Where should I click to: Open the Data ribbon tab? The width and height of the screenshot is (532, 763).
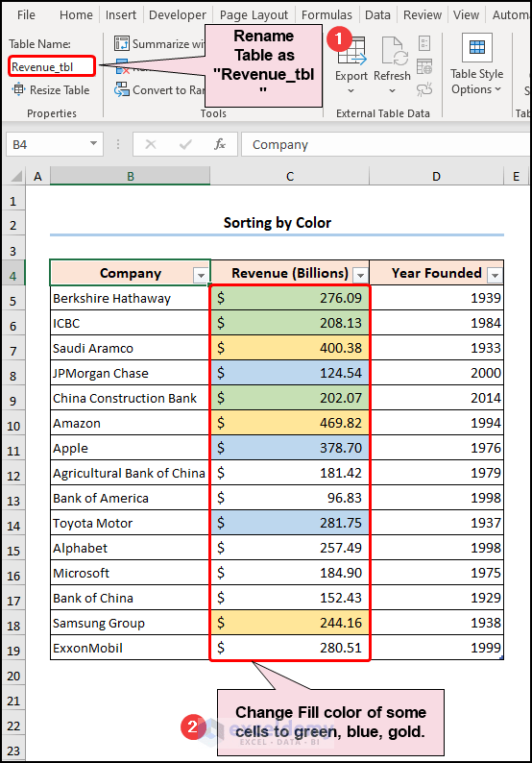[377, 15]
